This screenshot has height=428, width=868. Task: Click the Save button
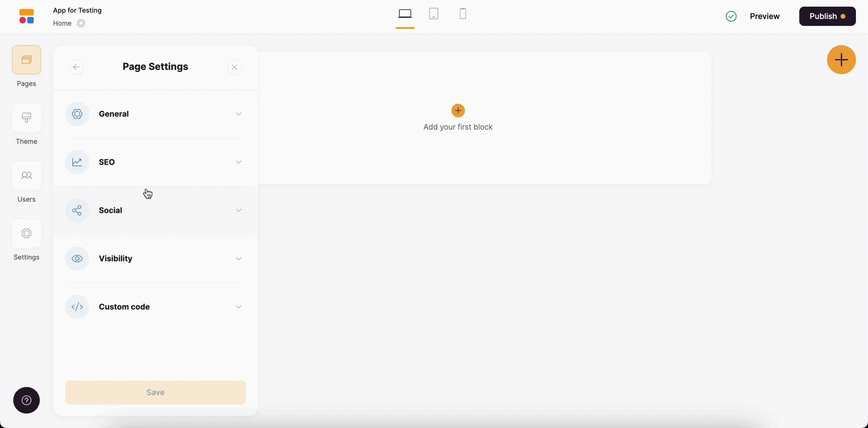155,392
